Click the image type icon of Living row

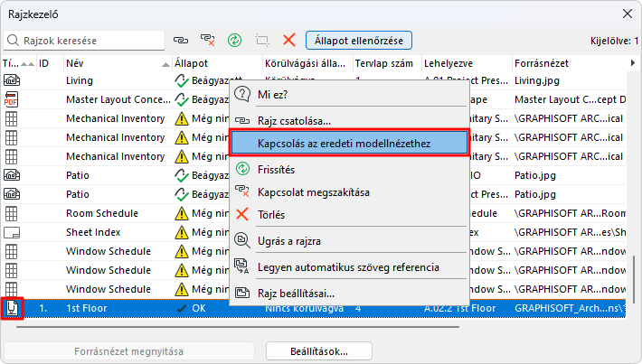click(x=12, y=80)
